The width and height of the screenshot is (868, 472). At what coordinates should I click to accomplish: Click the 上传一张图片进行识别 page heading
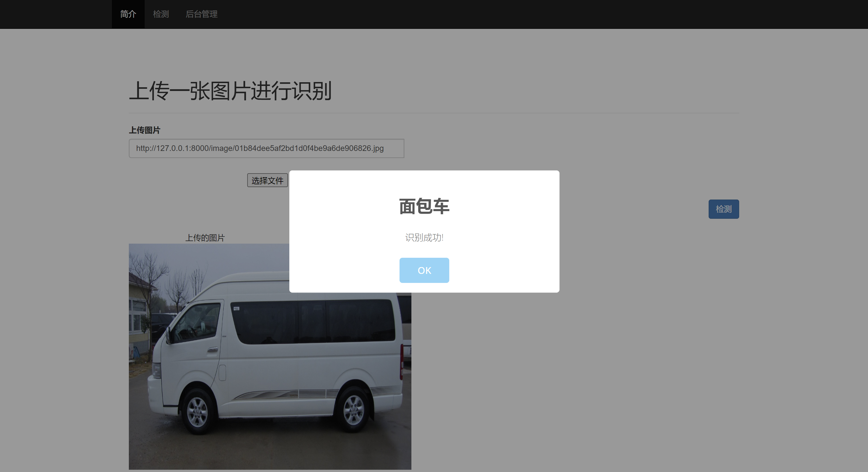[x=230, y=91]
